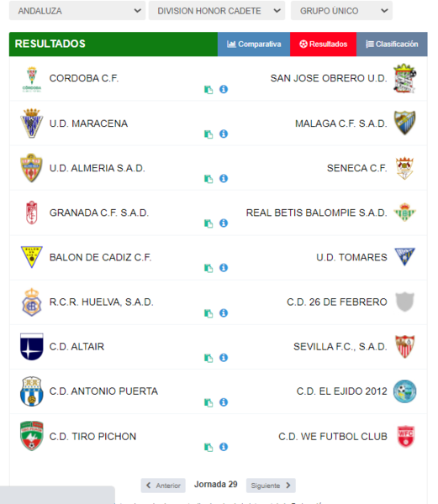Switch to the Clasificación tab
Screen dimensions: 438x504
(x=392, y=44)
